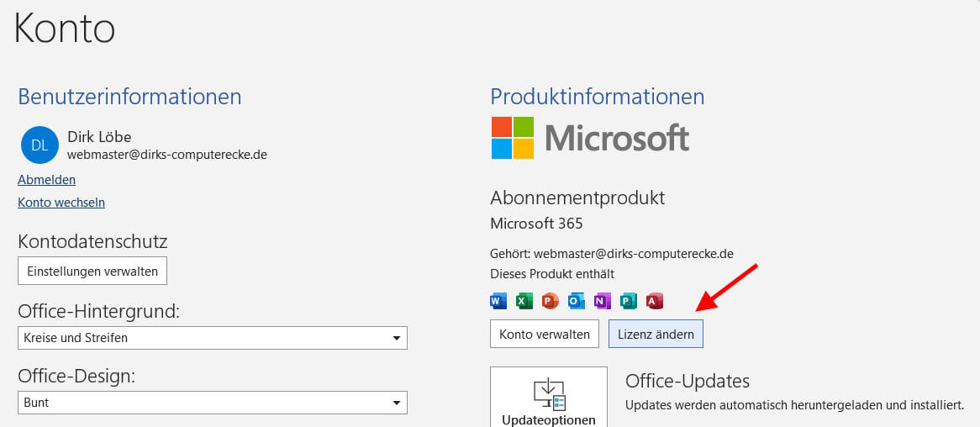Open Office-Design dropdown showing Bunt
This screenshot has height=427, width=980.
point(213,403)
